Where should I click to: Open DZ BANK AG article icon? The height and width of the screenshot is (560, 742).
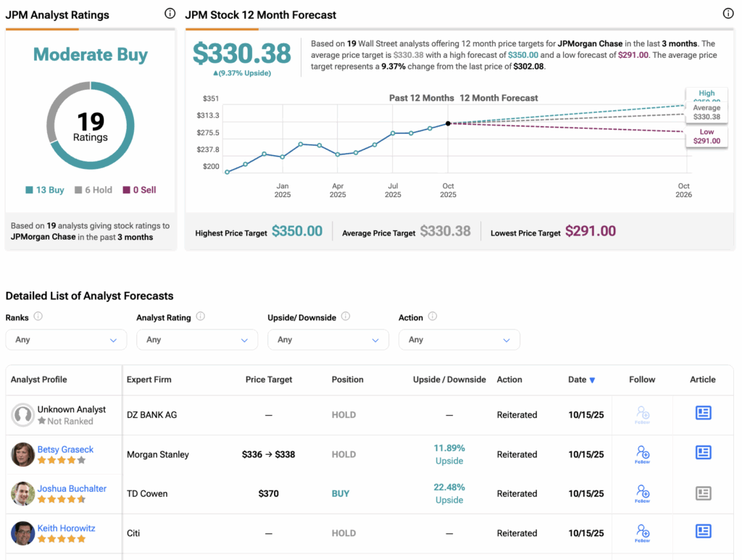pyautogui.click(x=702, y=414)
